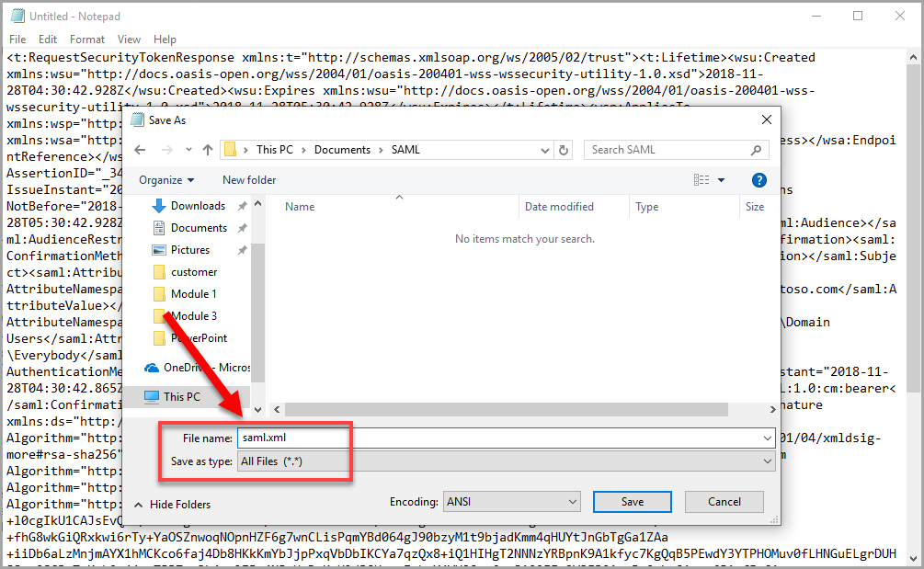924x569 pixels.
Task: Open the Edit menu in Notepad
Action: coord(48,40)
